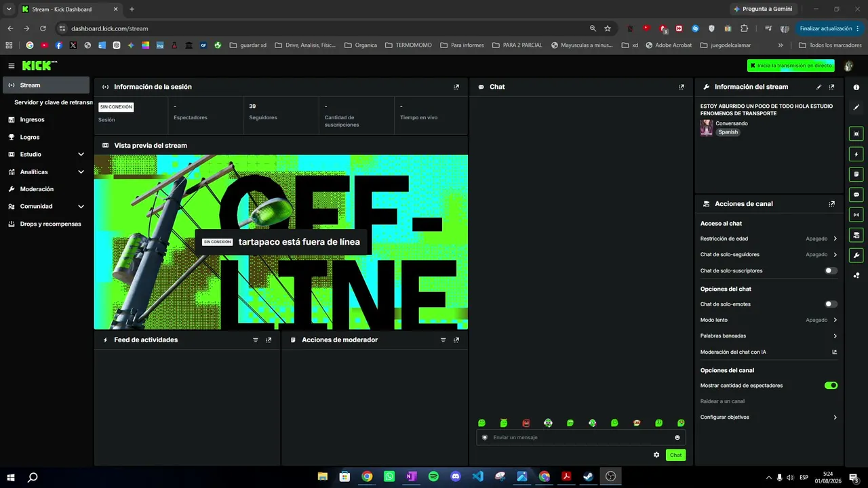Send message with the green Chat button
The height and width of the screenshot is (488, 868).
(675, 455)
